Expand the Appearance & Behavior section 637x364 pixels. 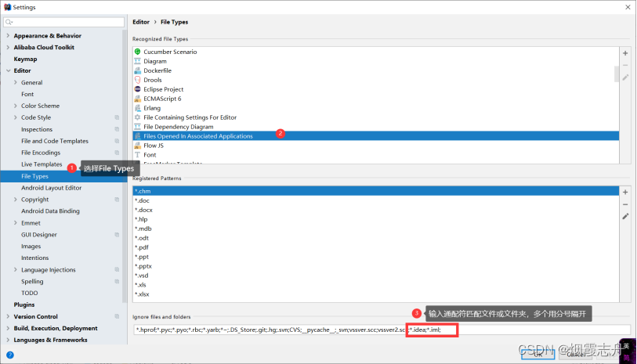click(8, 36)
